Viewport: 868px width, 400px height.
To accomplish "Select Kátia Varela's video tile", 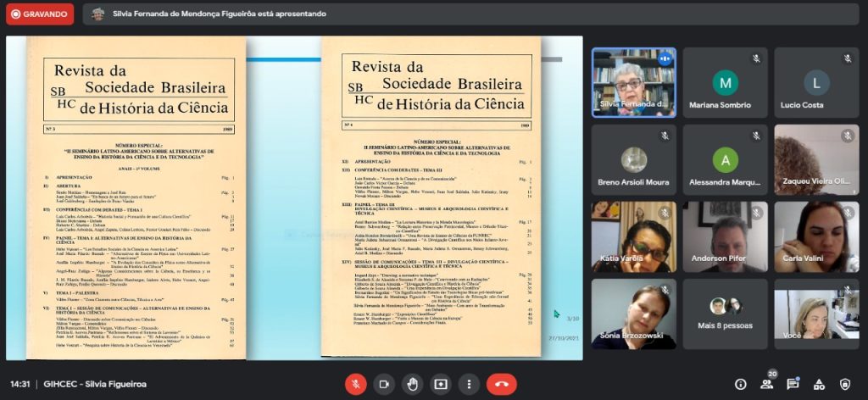I will [634, 236].
